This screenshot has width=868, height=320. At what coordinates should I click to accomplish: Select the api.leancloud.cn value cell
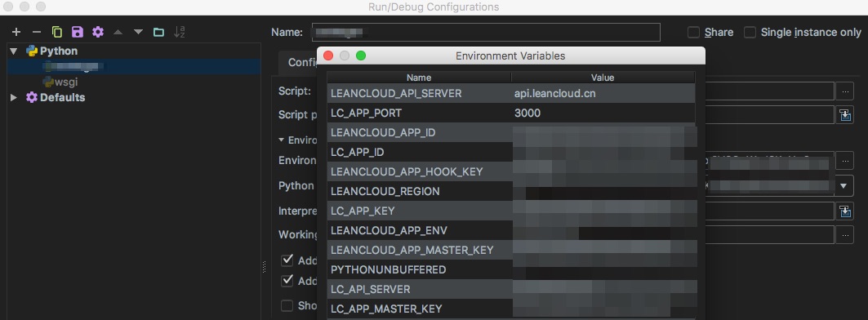click(555, 94)
